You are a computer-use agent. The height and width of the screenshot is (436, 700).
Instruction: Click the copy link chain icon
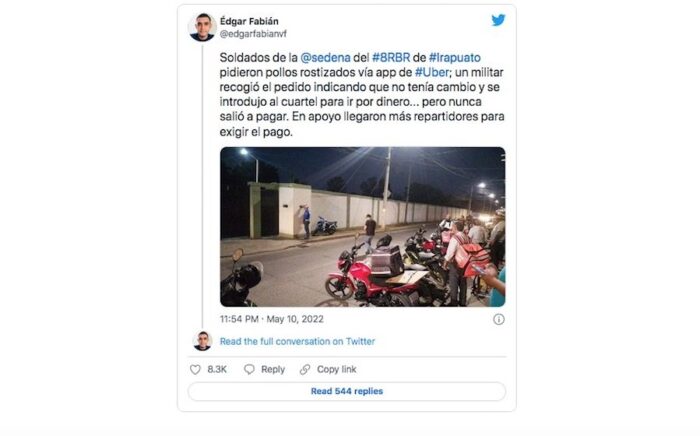[x=303, y=369]
